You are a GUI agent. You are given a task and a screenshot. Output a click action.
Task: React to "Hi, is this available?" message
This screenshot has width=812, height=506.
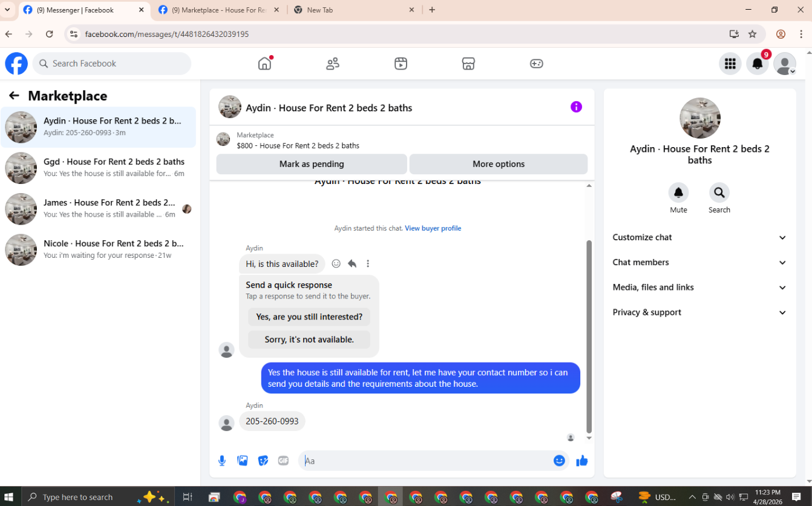(336, 263)
